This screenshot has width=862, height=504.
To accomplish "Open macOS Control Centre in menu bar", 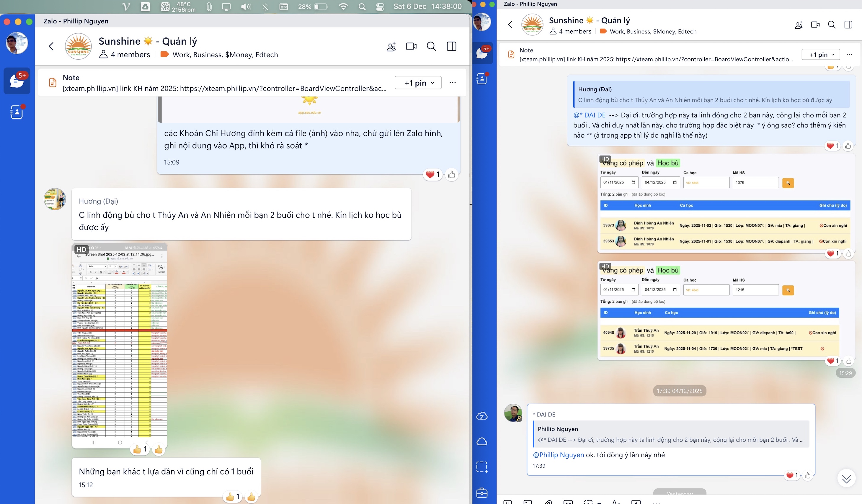I will (x=380, y=6).
